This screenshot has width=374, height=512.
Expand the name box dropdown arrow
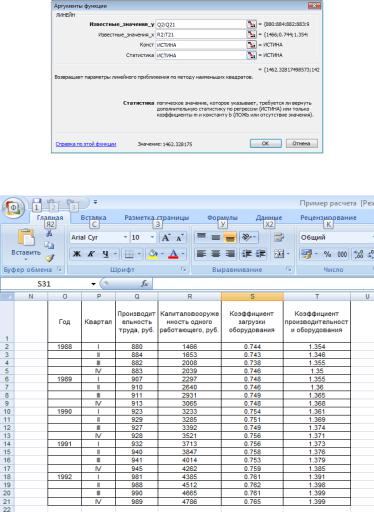coord(93,284)
